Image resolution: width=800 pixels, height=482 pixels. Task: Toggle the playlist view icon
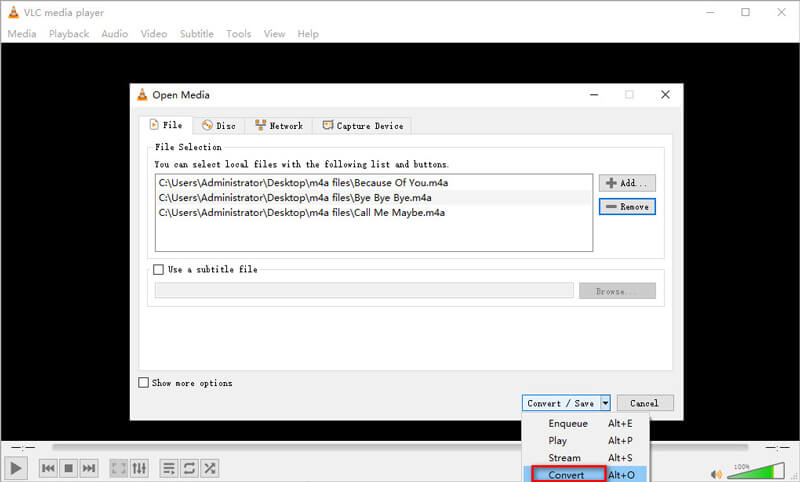point(169,468)
